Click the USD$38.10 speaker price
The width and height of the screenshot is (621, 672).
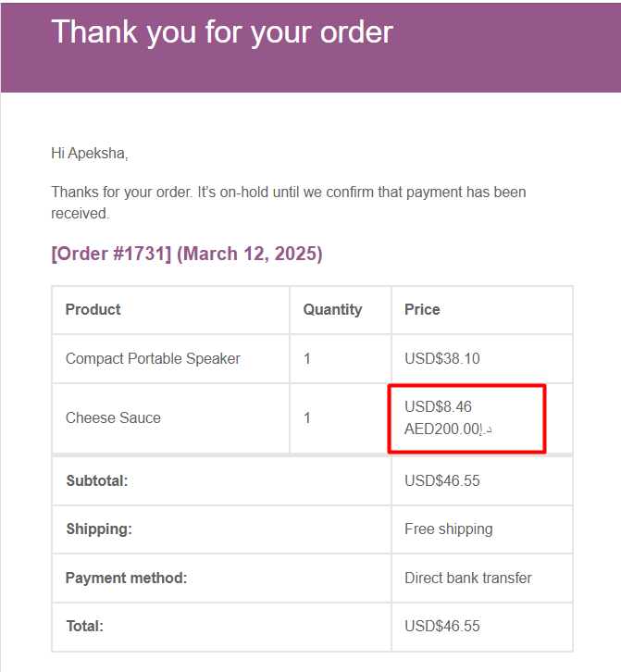coord(442,358)
